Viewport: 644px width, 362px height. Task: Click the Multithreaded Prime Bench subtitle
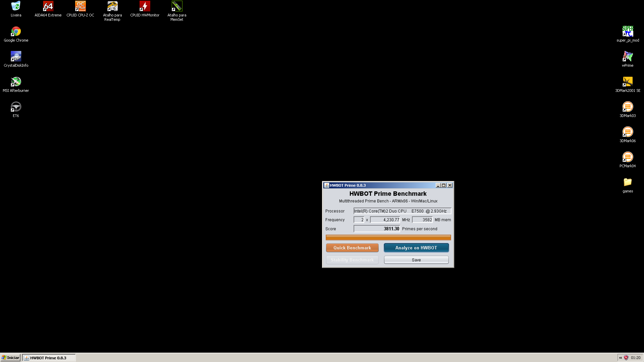tap(388, 201)
